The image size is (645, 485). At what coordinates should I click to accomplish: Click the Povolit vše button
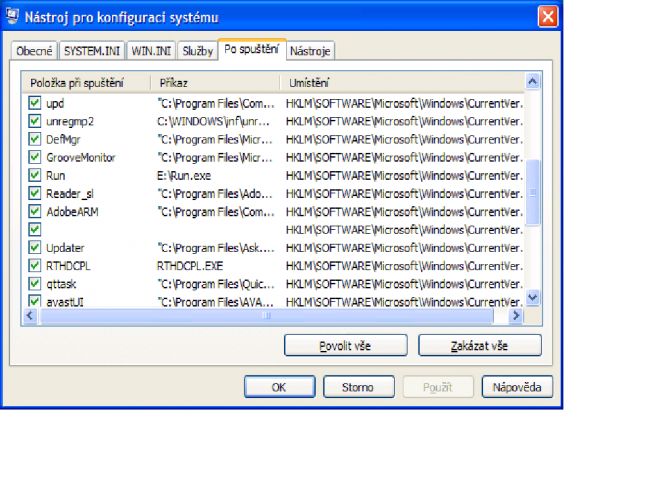coord(346,346)
